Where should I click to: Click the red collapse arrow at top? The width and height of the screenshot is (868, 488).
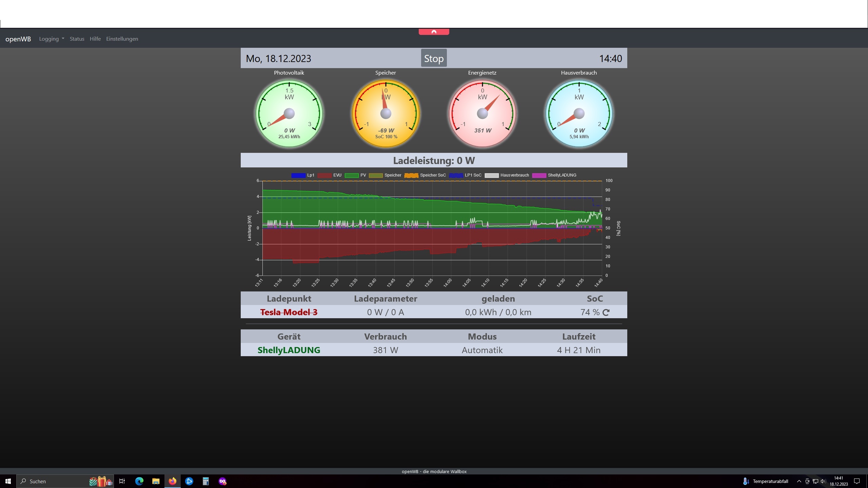point(434,32)
